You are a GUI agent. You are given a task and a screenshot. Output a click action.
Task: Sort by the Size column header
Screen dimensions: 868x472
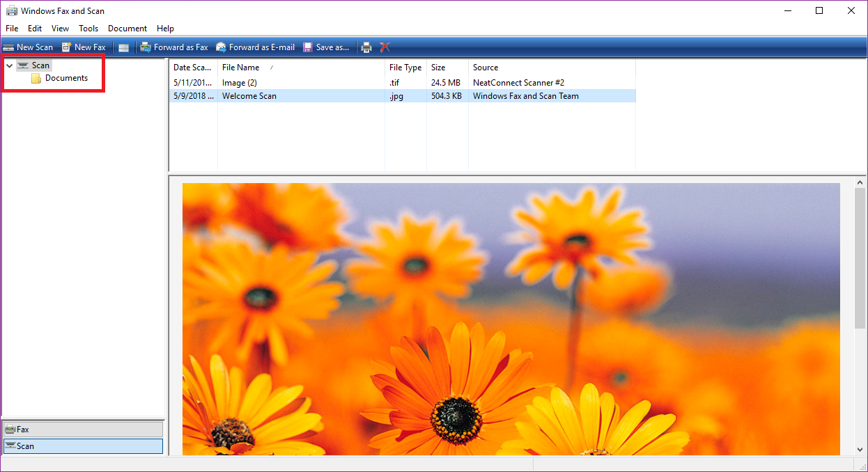[x=447, y=68]
